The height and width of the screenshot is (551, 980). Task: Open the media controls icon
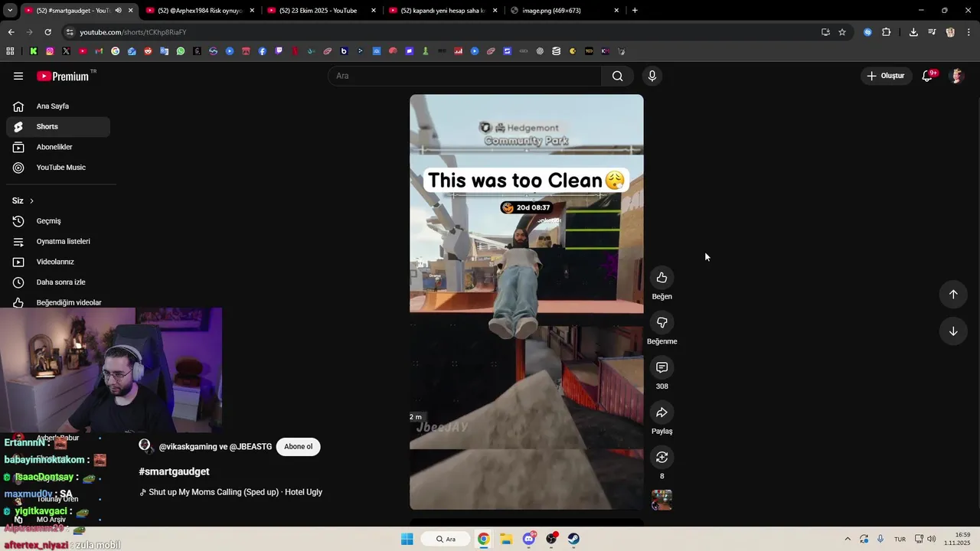point(932,32)
